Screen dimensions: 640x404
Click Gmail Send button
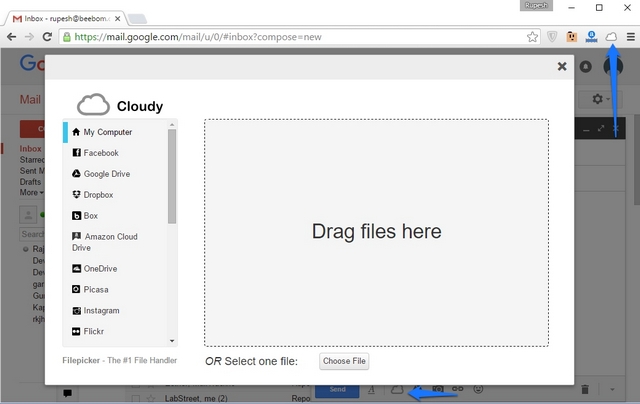[338, 390]
